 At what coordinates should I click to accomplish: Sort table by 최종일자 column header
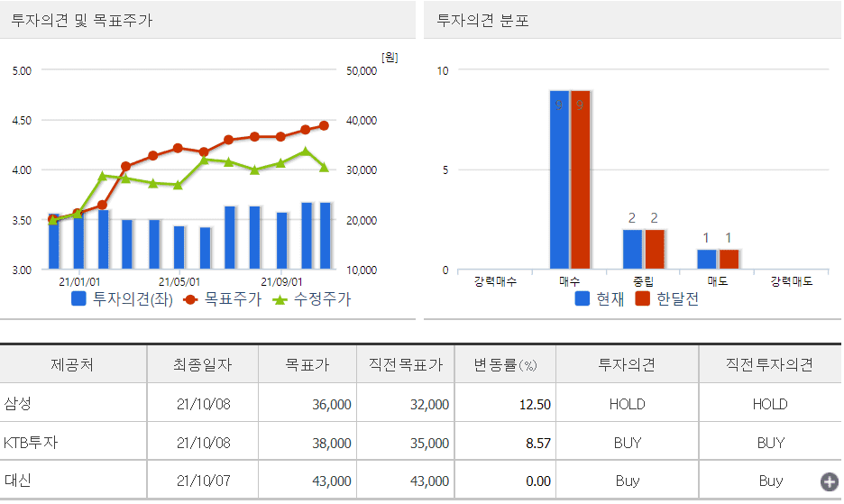[203, 365]
